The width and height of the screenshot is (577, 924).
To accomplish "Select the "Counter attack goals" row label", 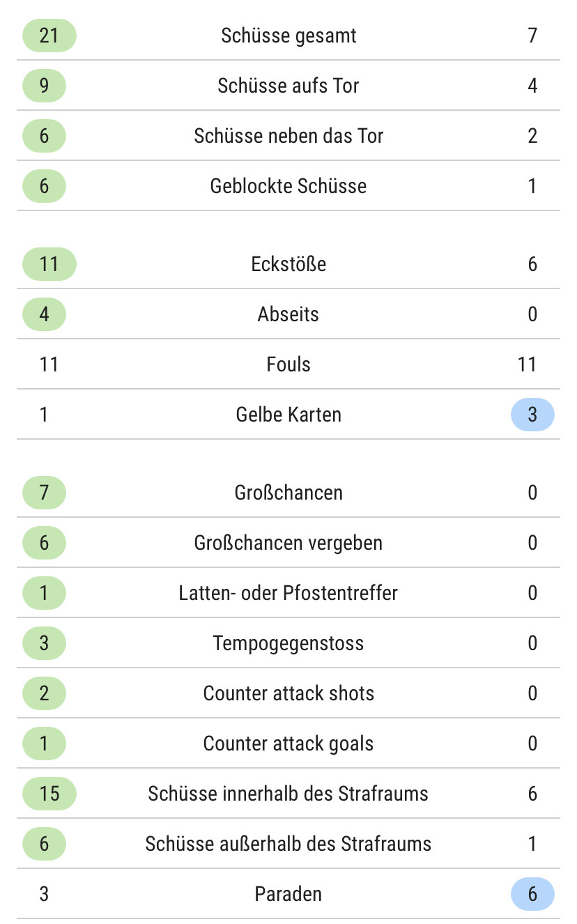I will (288, 744).
